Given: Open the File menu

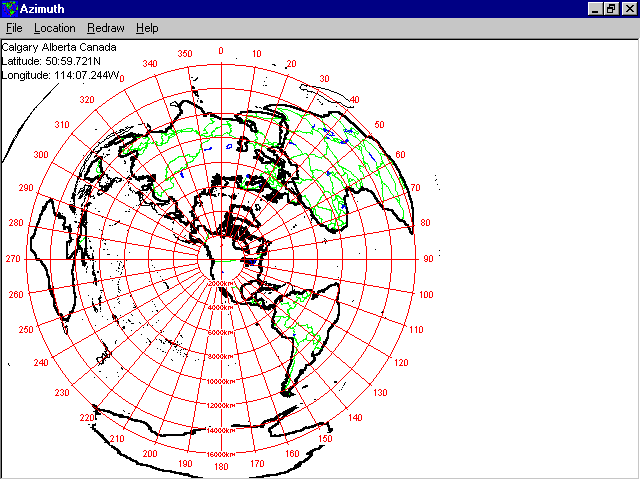Looking at the screenshot, I should pos(14,28).
